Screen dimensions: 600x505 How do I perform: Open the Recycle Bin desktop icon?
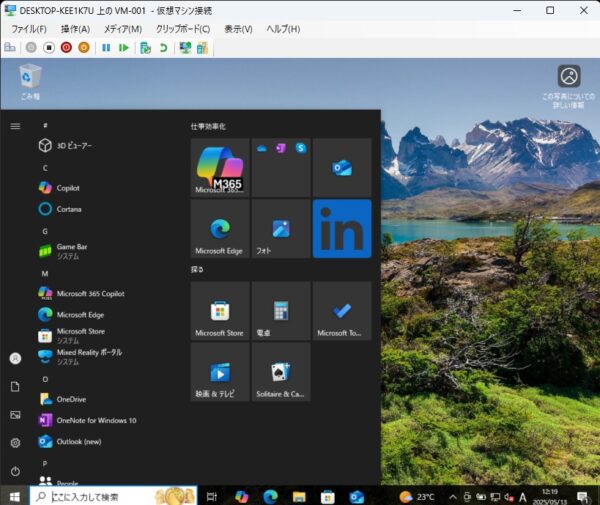coord(30,81)
